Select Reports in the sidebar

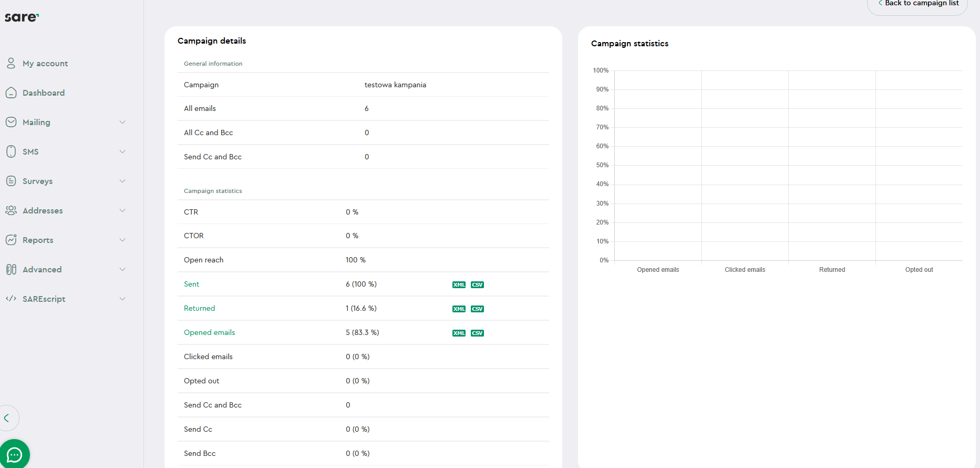[38, 240]
